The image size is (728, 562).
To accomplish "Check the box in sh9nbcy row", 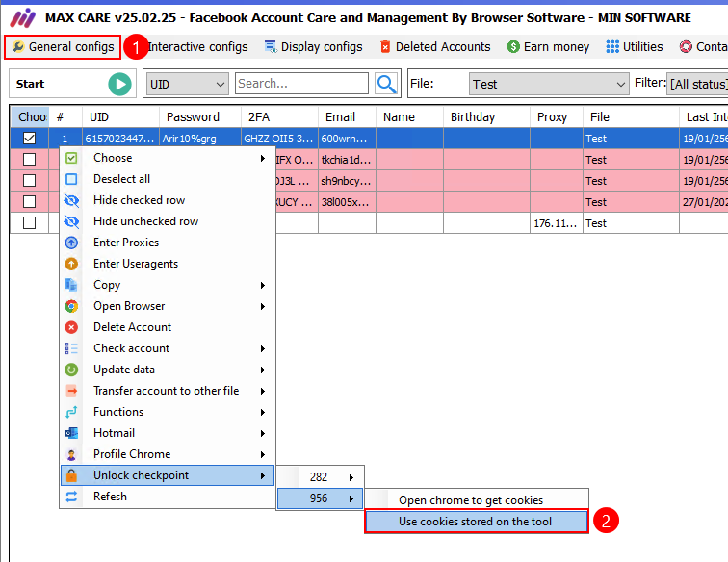I will tap(29, 181).
